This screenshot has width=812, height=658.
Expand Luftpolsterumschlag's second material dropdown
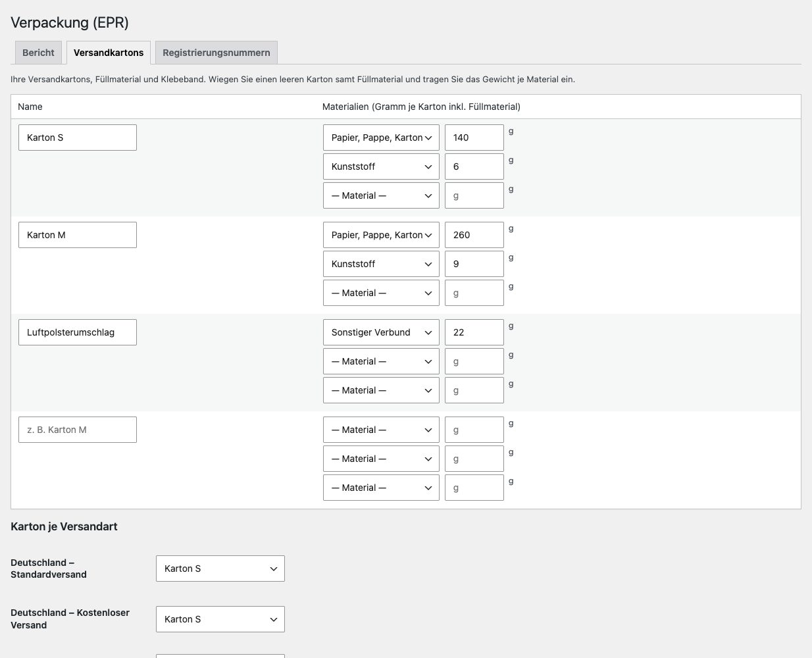[381, 361]
